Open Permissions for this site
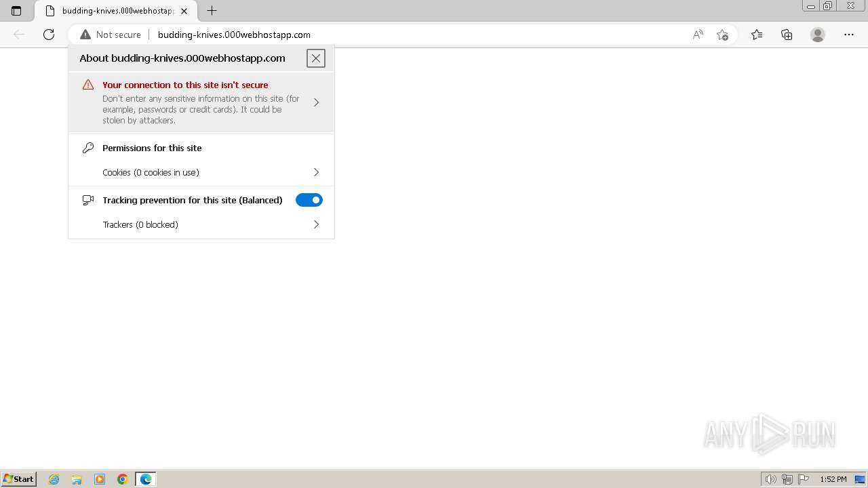 [152, 148]
